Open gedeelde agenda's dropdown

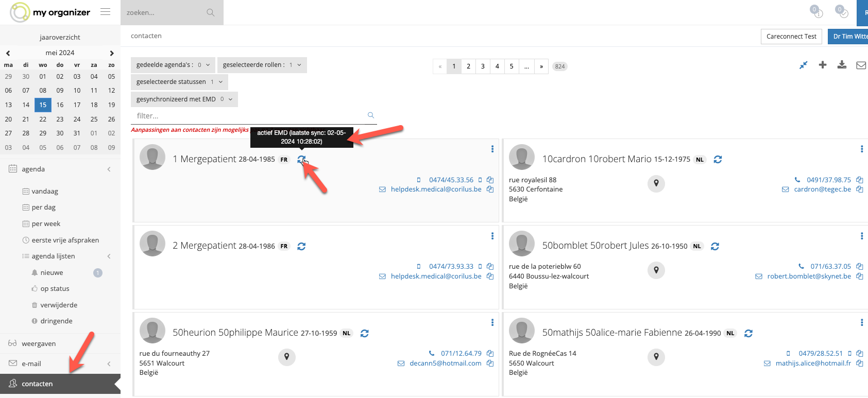click(x=173, y=65)
